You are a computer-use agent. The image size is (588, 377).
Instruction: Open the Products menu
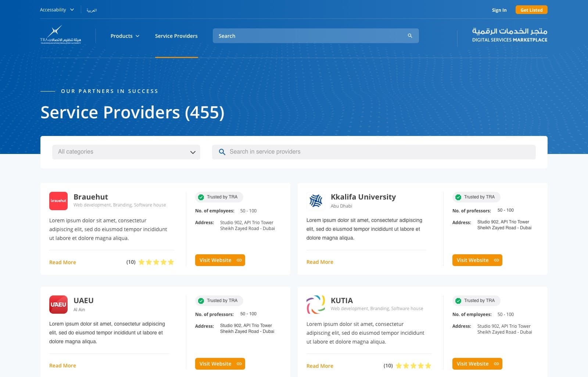tap(125, 36)
